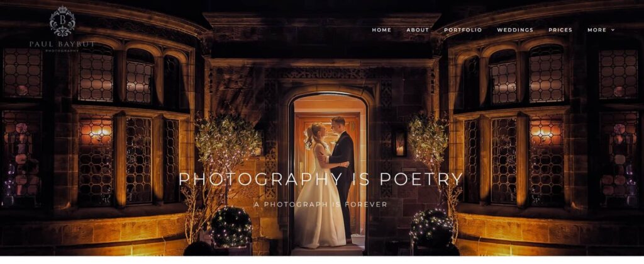Click the left fairy-light topiary ball

point(231,227)
